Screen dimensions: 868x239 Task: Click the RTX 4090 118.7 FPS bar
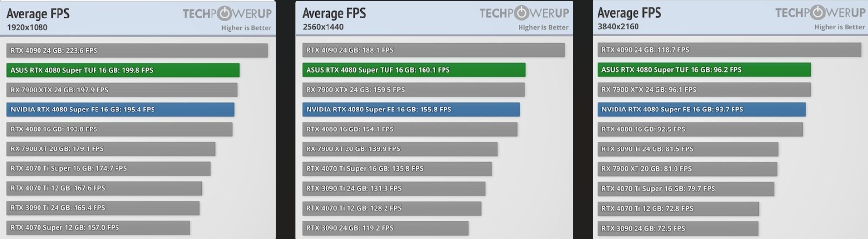tap(729, 50)
